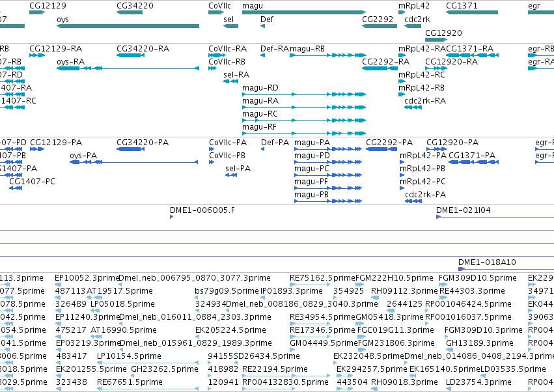The height and width of the screenshot is (392, 554).
Task: Select the cdc2rk gene label
Action: point(417,20)
